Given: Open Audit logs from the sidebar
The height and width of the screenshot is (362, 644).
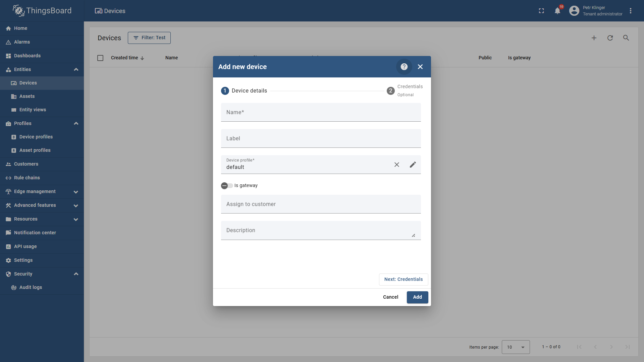Looking at the screenshot, I should [31, 287].
